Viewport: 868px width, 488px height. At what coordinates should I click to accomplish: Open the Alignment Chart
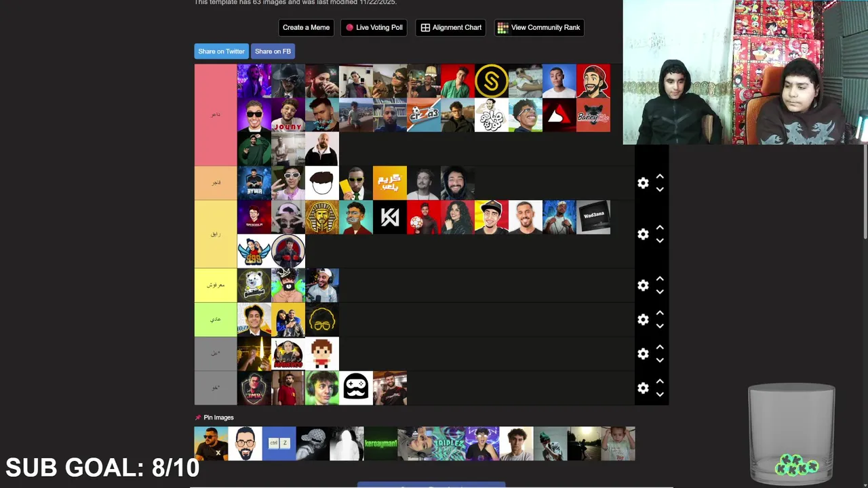pyautogui.click(x=451, y=28)
